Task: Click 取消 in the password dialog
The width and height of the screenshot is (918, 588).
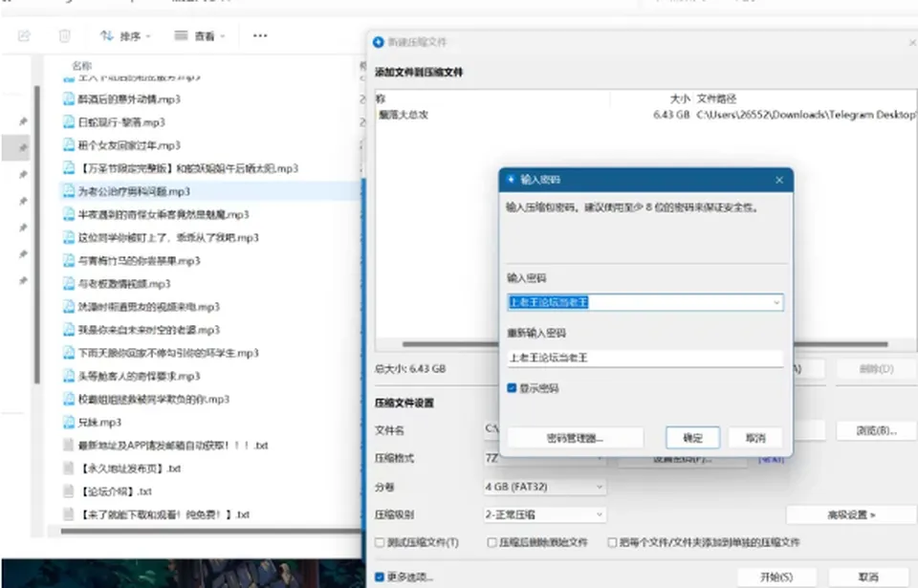Action: pyautogui.click(x=755, y=438)
